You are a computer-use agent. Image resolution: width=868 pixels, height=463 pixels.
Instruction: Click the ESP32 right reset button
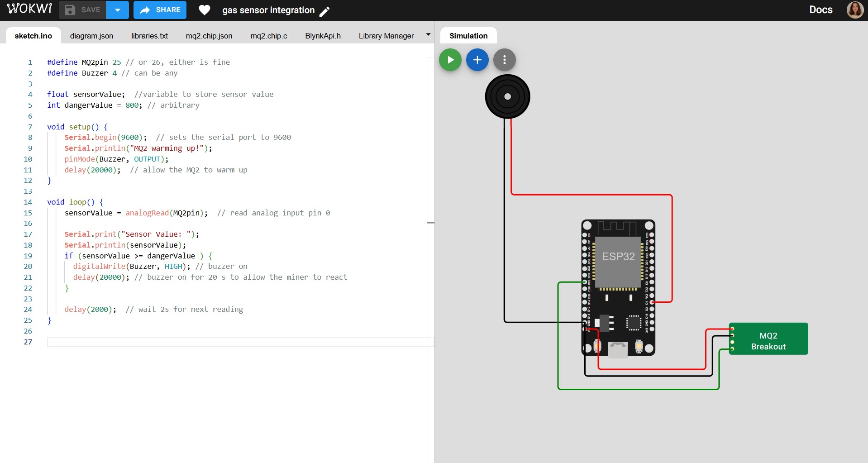[x=639, y=347]
